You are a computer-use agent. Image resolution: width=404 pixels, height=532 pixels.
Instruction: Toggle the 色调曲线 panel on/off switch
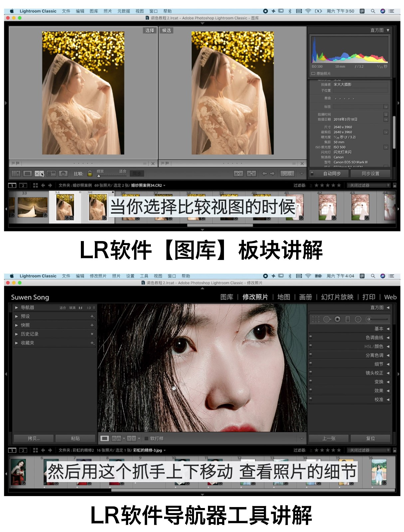click(x=310, y=337)
